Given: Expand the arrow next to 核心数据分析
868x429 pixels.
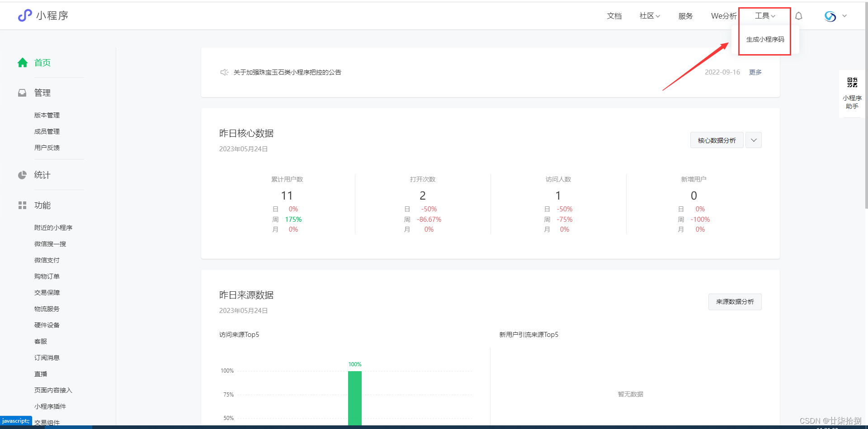Looking at the screenshot, I should (754, 140).
